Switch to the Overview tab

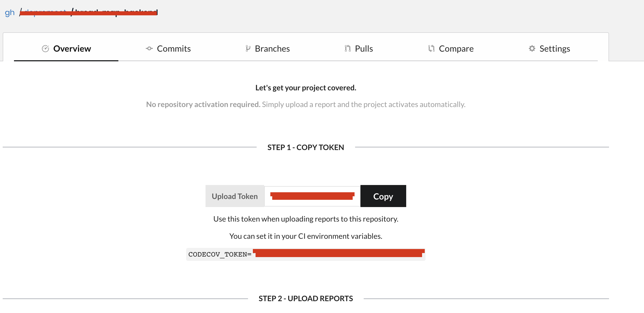click(x=72, y=49)
